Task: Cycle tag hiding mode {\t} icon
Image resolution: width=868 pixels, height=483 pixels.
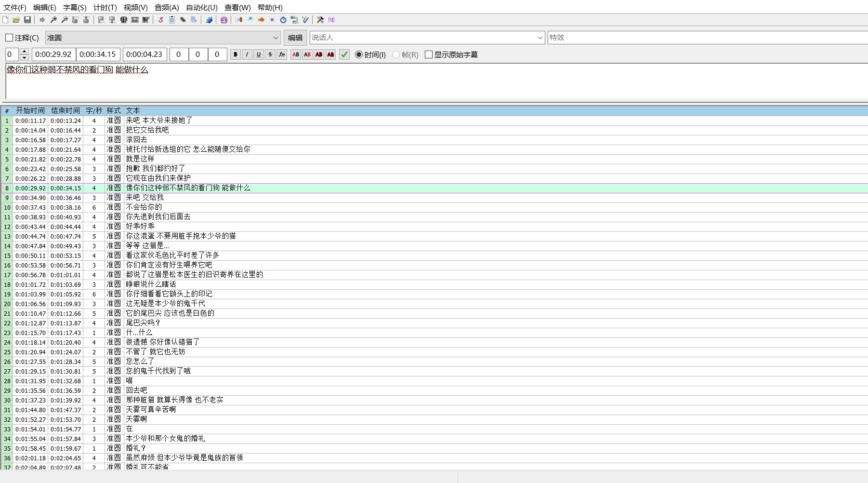Action: [x=331, y=20]
